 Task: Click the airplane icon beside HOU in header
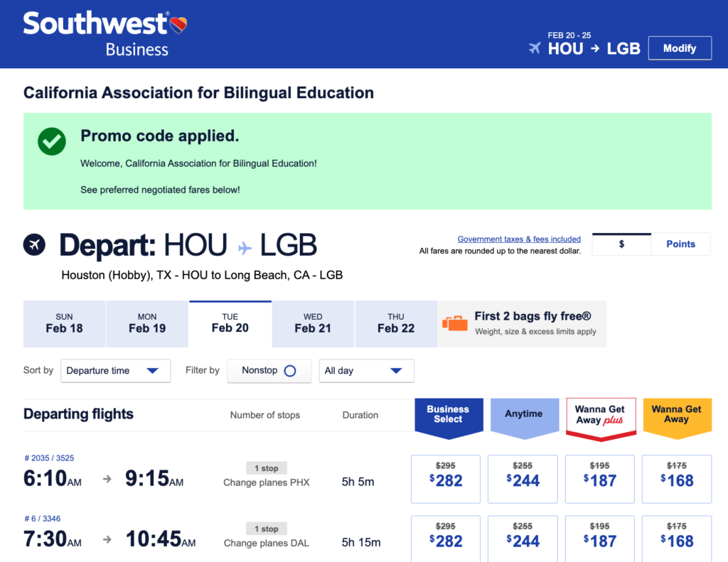coord(535,48)
